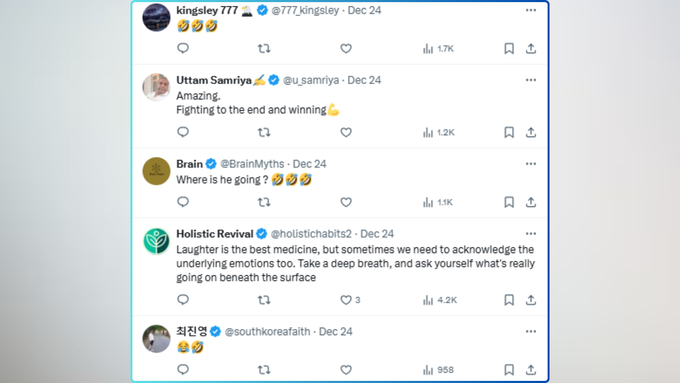Click Holistic Revival's green leaf avatar
680x383 pixels.
point(156,241)
